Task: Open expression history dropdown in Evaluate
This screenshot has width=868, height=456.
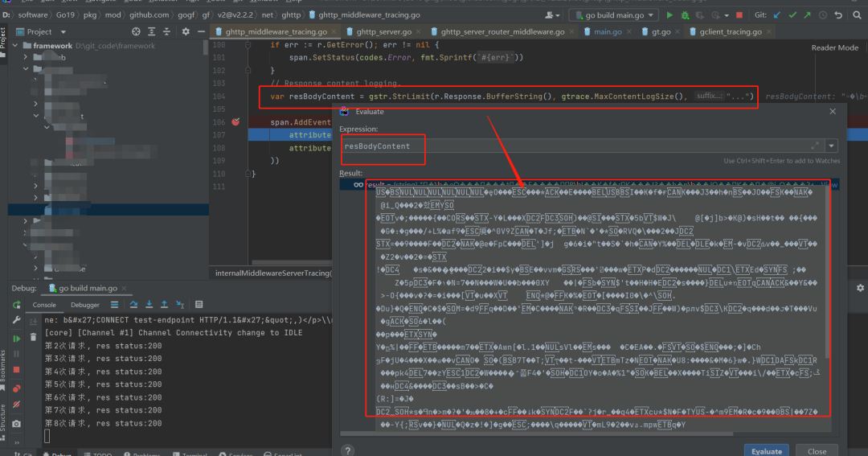Action: 832,146
